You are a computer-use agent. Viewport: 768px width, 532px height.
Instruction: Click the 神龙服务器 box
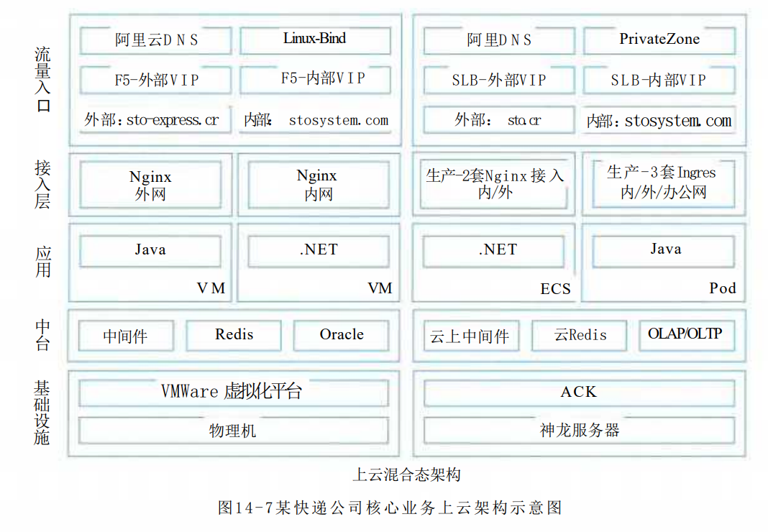580,430
